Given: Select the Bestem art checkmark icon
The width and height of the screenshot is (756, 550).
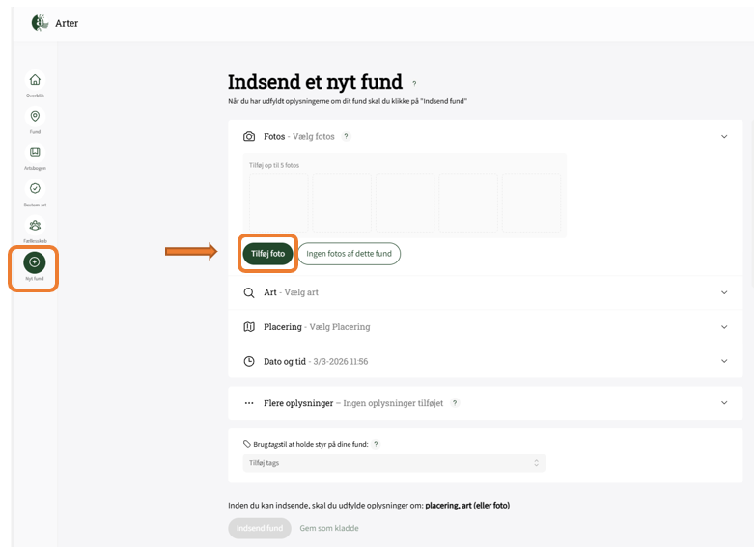Looking at the screenshot, I should [35, 188].
